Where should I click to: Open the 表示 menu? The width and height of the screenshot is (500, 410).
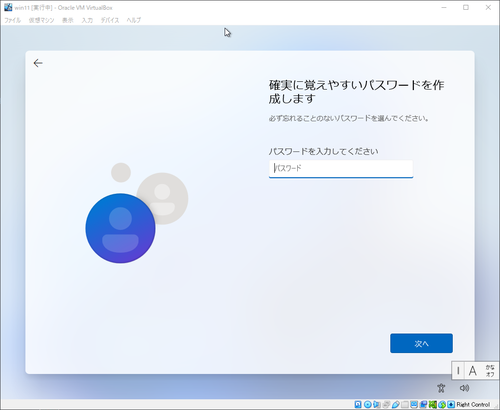click(x=68, y=20)
